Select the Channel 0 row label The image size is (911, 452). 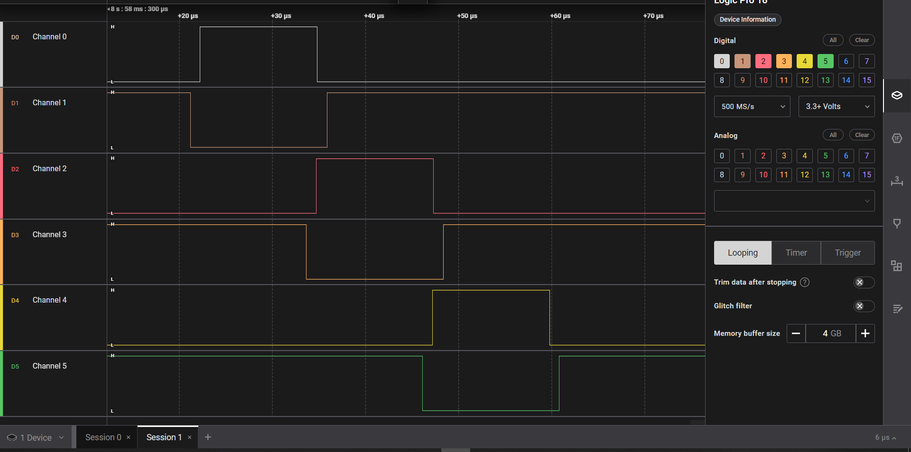coord(49,37)
